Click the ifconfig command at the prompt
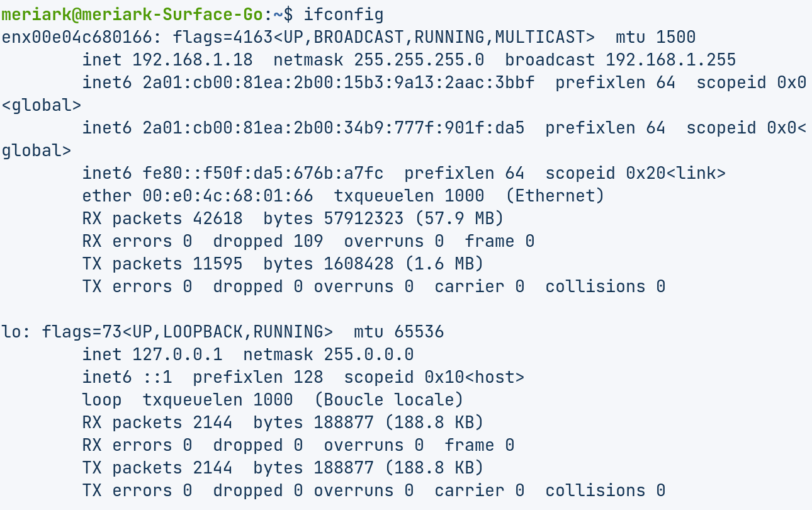812x510 pixels. click(343, 14)
